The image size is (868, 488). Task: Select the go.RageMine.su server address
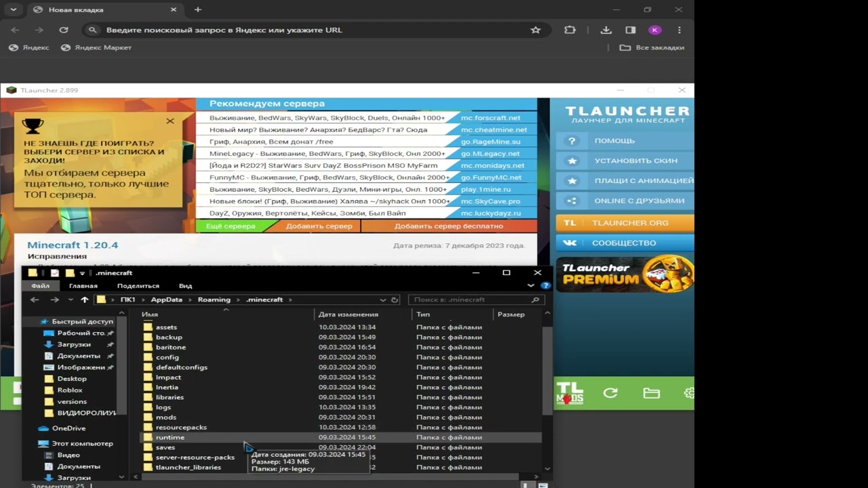[x=491, y=142]
